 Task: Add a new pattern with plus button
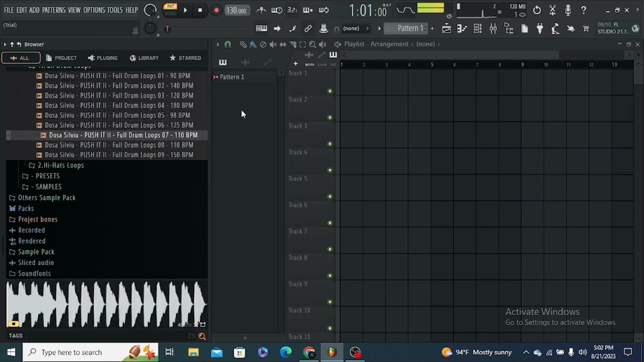(x=432, y=28)
